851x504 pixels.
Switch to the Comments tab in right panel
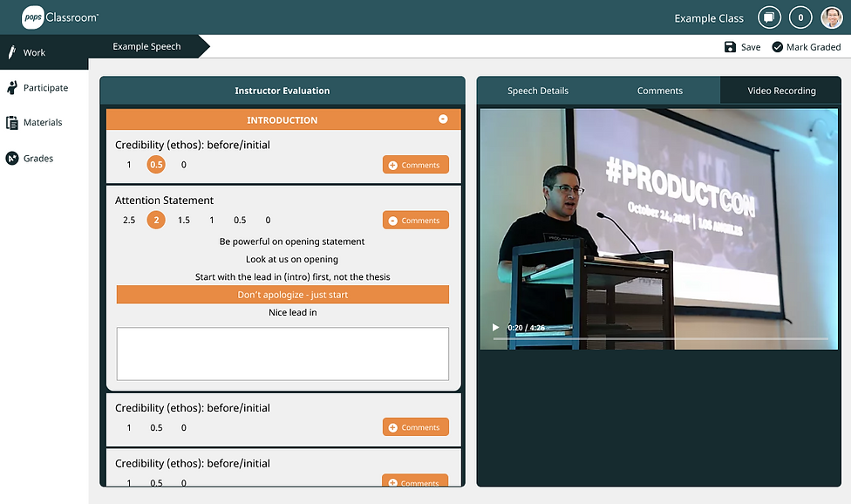pyautogui.click(x=659, y=91)
